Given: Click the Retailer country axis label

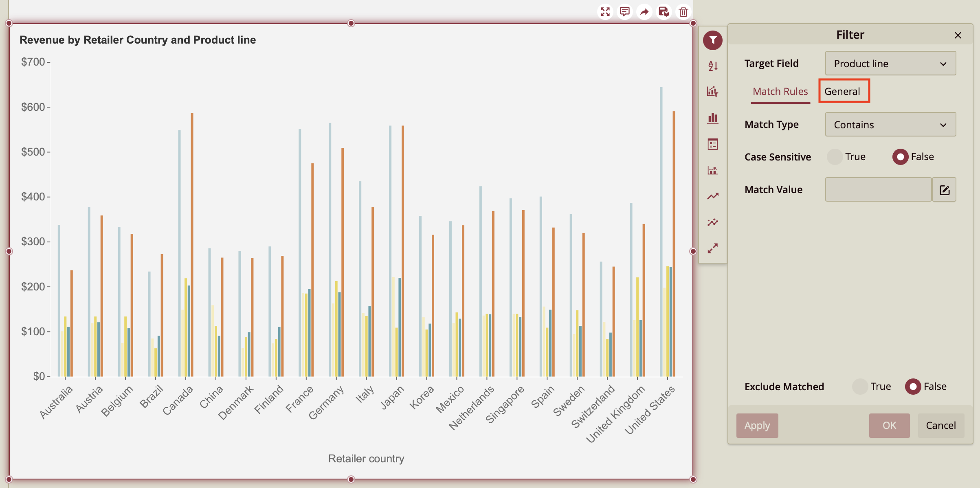Looking at the screenshot, I should coord(366,459).
